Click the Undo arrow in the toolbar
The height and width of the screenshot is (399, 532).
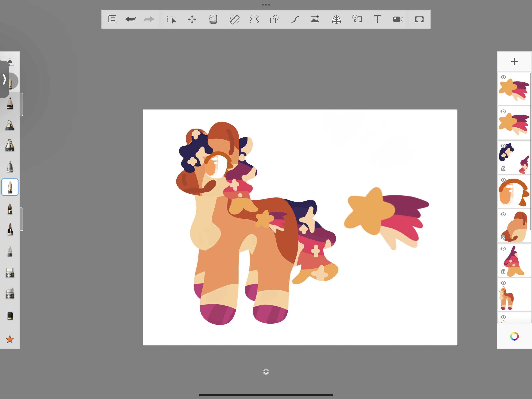(x=131, y=19)
